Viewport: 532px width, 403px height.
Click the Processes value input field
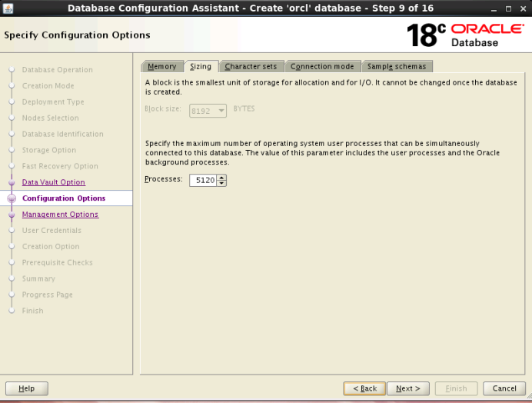[203, 180]
